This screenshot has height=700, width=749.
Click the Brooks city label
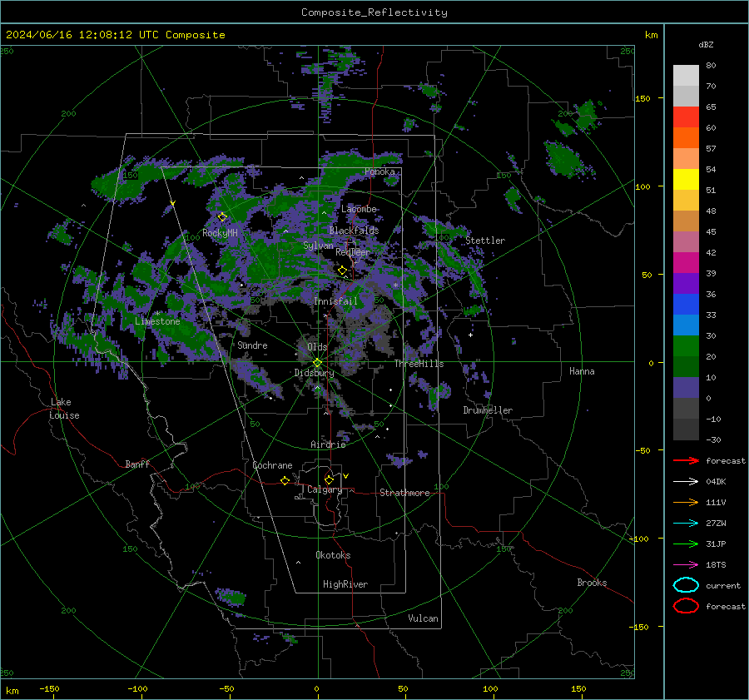(592, 583)
